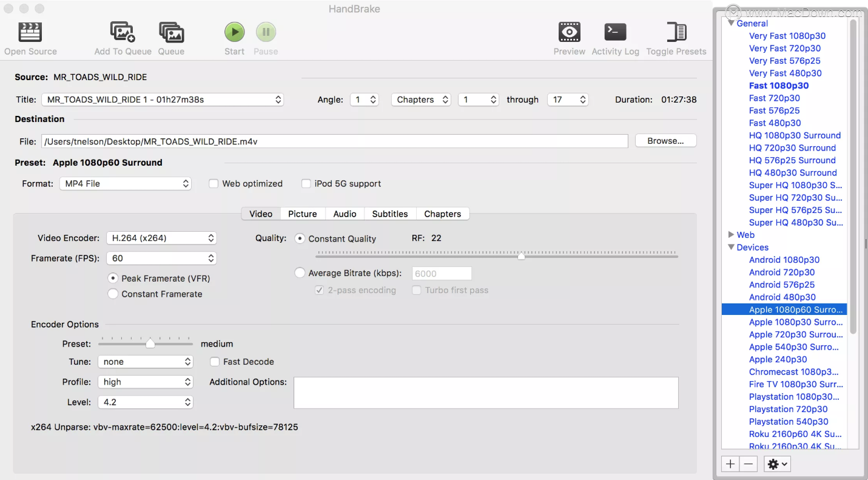The width and height of the screenshot is (868, 480).
Task: Choose the Constant Quality radio button
Action: [x=300, y=238]
